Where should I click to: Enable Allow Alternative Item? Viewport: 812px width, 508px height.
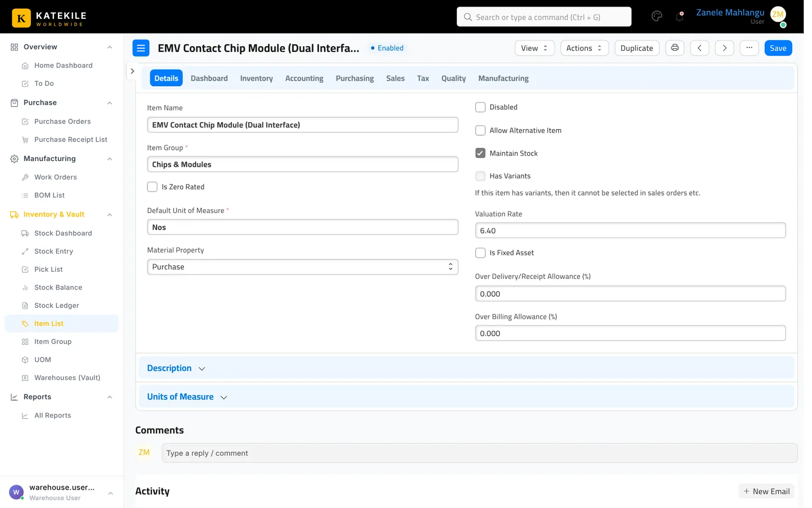point(480,131)
